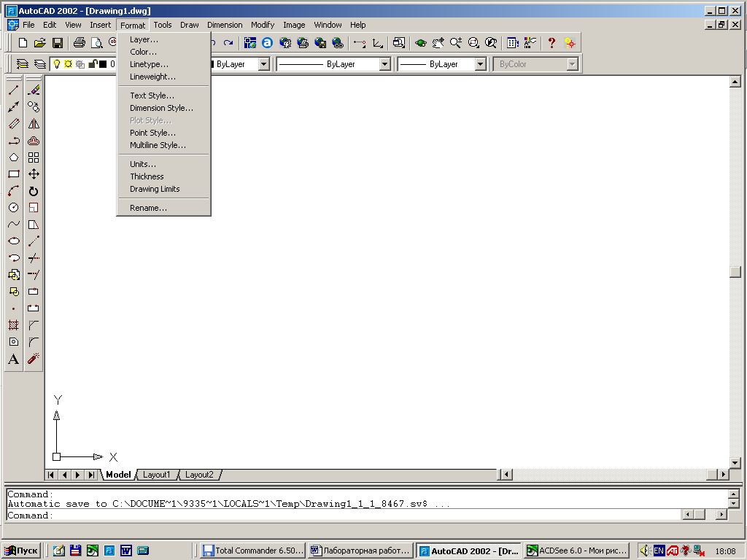Image resolution: width=747 pixels, height=560 pixels.
Task: Click the Redo arrow icon
Action: coord(228,43)
